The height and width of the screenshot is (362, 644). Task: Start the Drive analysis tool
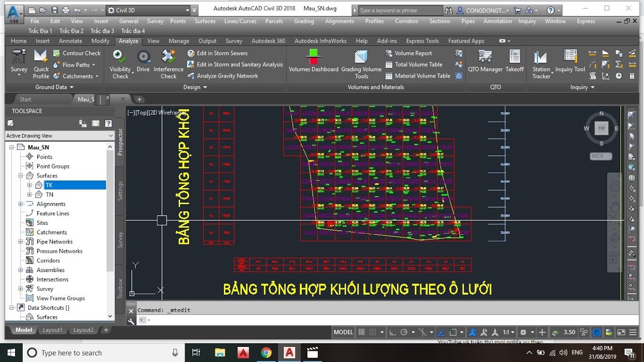click(x=143, y=61)
